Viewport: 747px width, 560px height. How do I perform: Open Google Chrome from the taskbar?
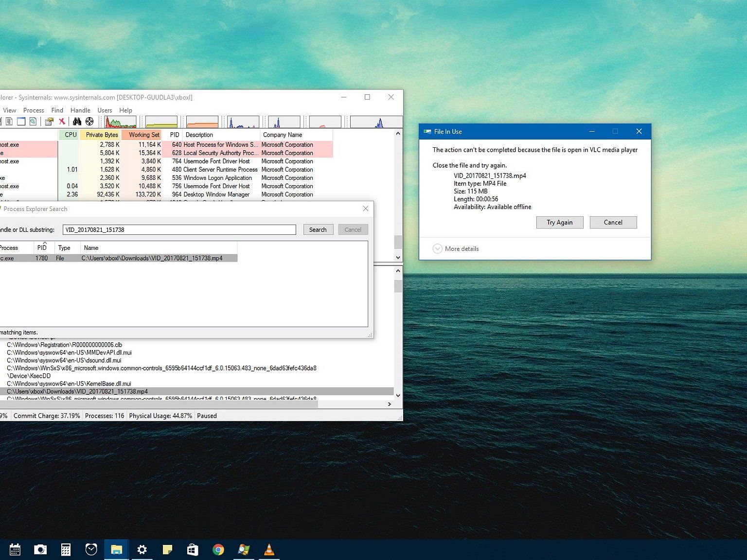218,550
